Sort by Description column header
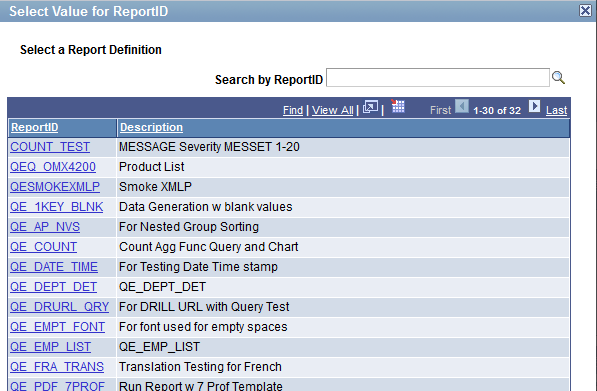This screenshot has width=597, height=391. (152, 127)
